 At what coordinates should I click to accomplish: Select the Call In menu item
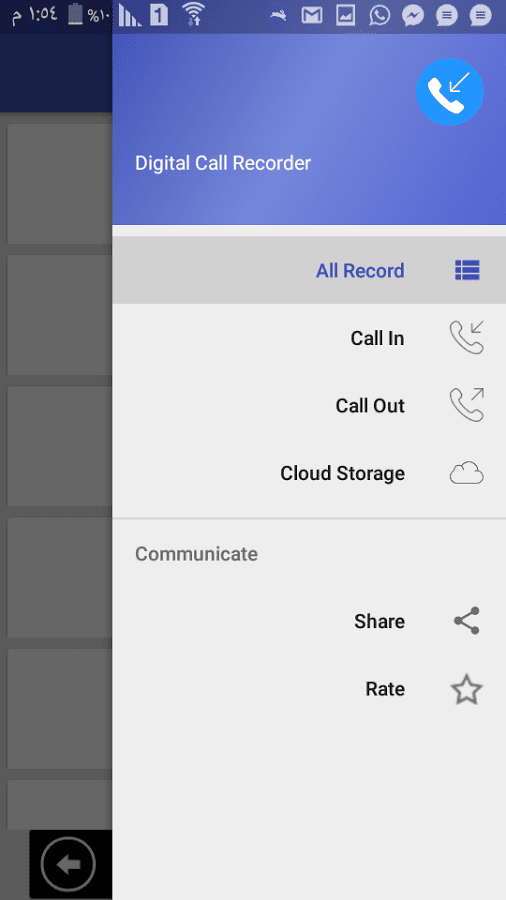coord(309,338)
